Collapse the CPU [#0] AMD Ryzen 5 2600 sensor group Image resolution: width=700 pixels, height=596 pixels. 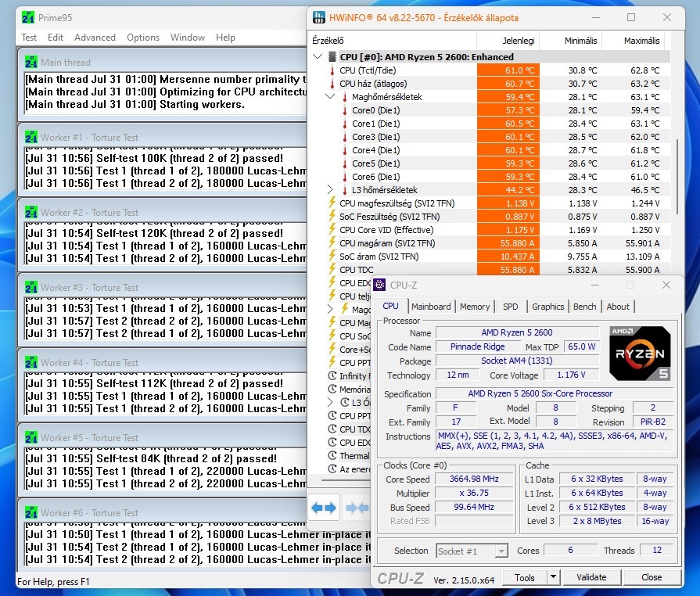coord(318,56)
